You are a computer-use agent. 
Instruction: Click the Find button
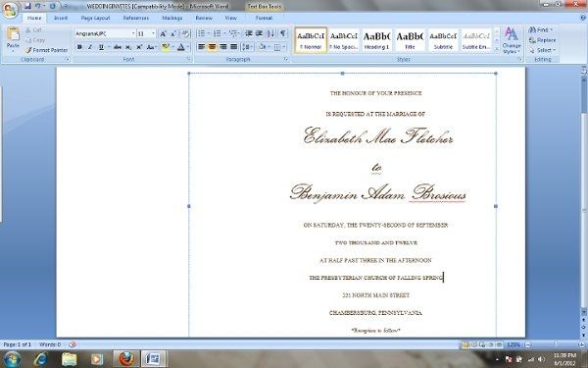tap(540, 29)
